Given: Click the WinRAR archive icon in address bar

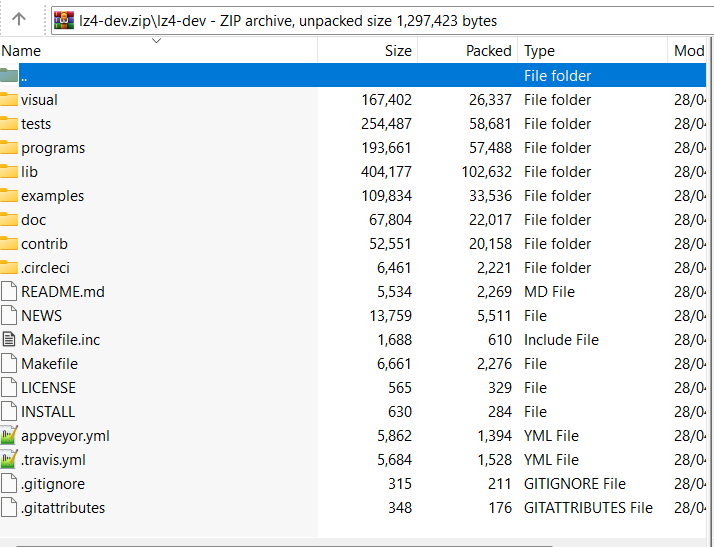Looking at the screenshot, I should tap(64, 20).
